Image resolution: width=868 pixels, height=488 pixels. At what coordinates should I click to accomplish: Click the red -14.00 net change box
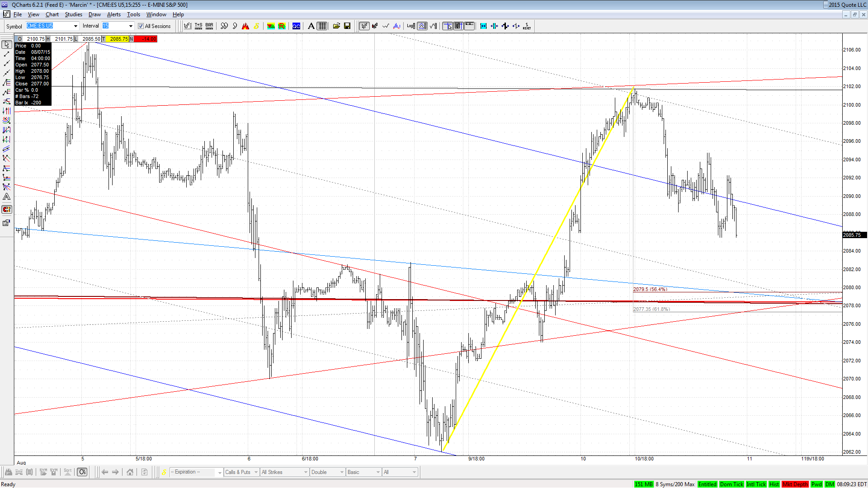click(146, 39)
